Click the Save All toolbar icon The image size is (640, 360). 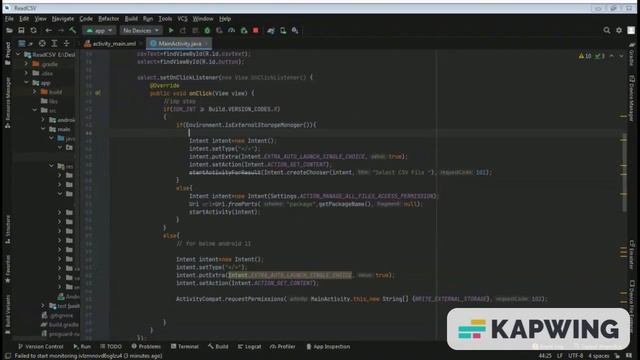pyautogui.click(x=21, y=31)
